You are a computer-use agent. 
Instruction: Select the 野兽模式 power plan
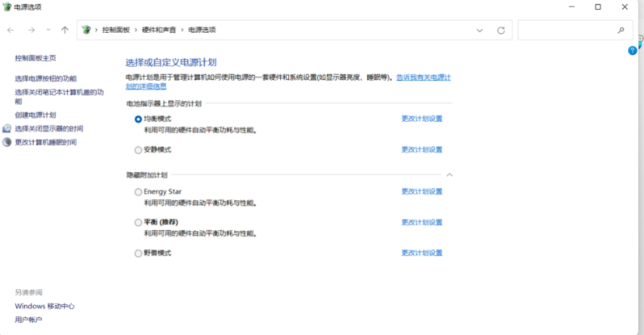pos(138,253)
